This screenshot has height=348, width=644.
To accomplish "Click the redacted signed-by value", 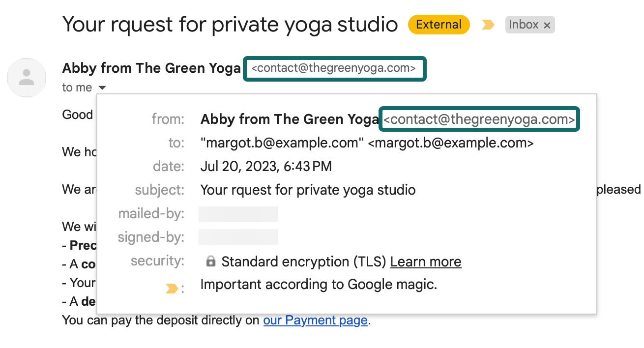I will 238,237.
